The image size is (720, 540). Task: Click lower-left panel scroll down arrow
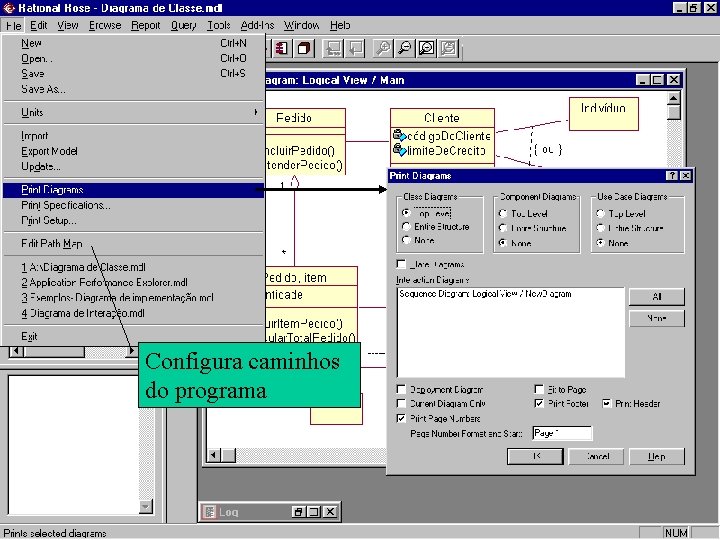click(x=146, y=506)
